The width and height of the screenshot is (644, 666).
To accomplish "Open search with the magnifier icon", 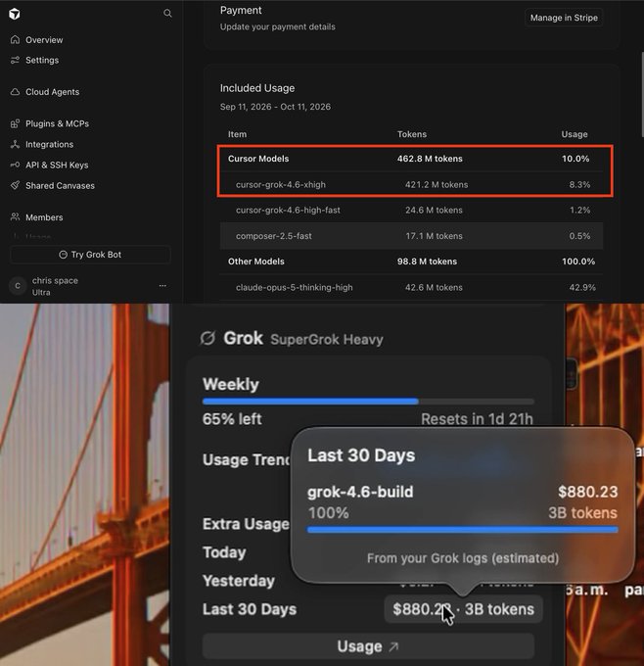I will pos(167,13).
